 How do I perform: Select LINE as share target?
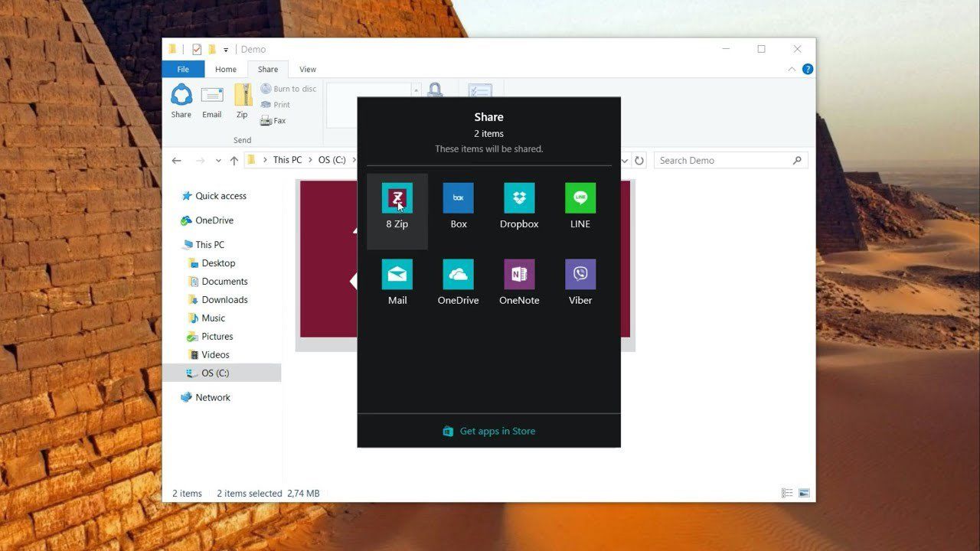pos(580,207)
